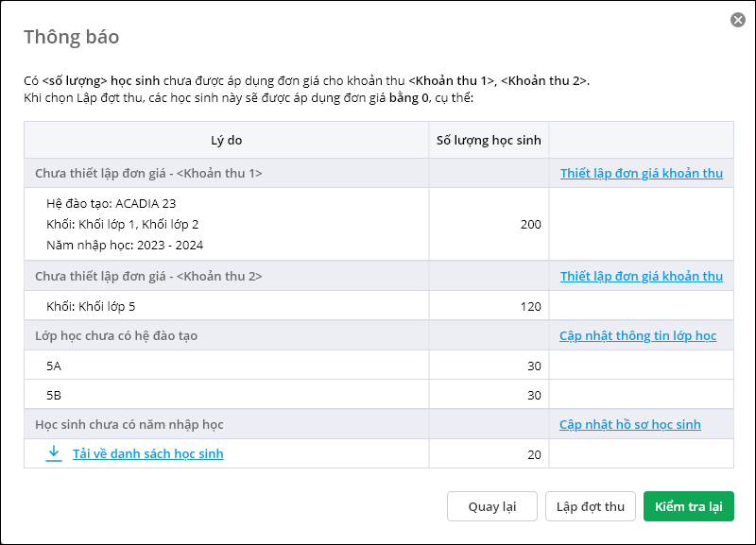Click the download arrow icon

click(x=54, y=453)
